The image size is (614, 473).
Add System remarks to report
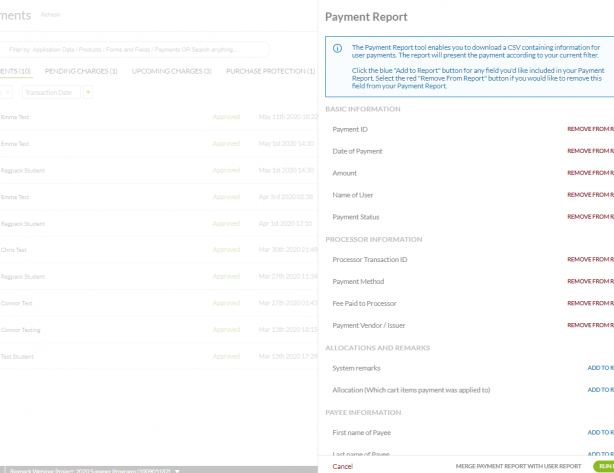(x=600, y=368)
